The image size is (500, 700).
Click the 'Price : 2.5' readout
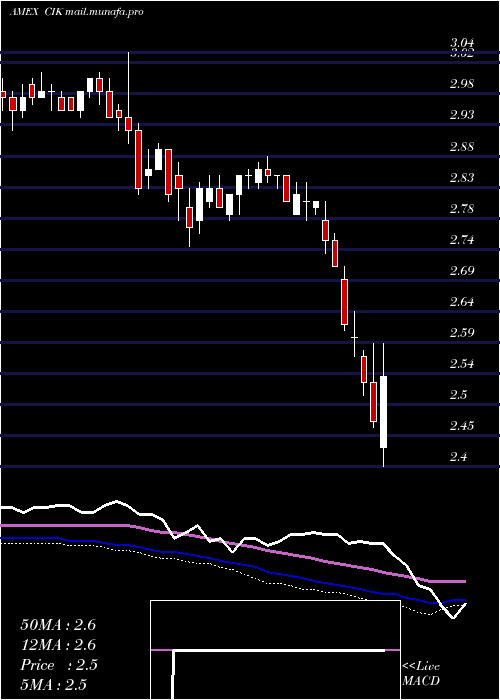pyautogui.click(x=59, y=665)
